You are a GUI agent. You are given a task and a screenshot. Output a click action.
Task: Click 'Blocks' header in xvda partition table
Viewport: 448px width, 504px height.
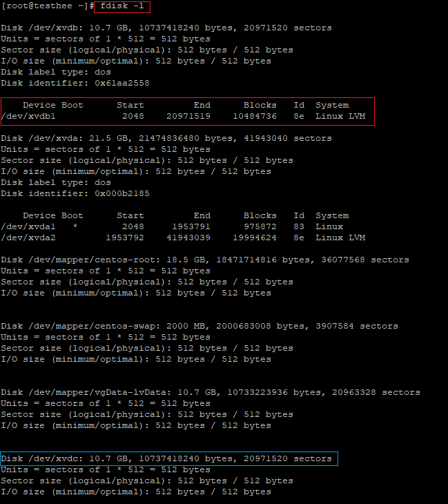point(260,215)
